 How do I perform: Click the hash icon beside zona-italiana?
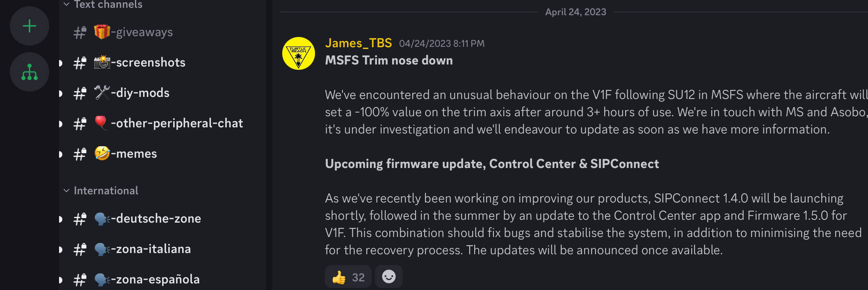[80, 249]
